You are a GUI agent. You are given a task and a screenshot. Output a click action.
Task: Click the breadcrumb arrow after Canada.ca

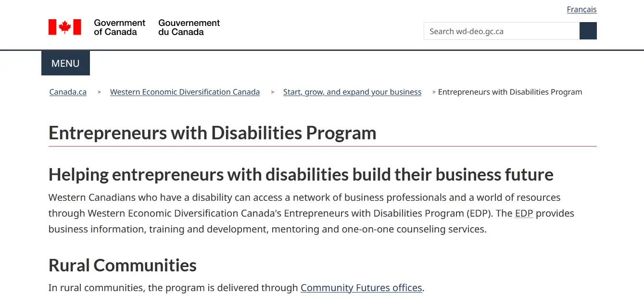click(x=99, y=92)
